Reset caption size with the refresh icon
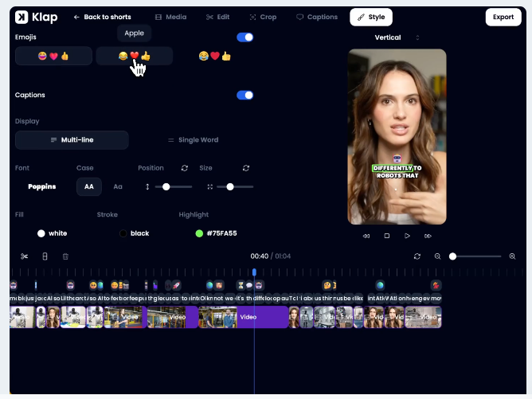Screen dimensions: 532x399 (246, 168)
